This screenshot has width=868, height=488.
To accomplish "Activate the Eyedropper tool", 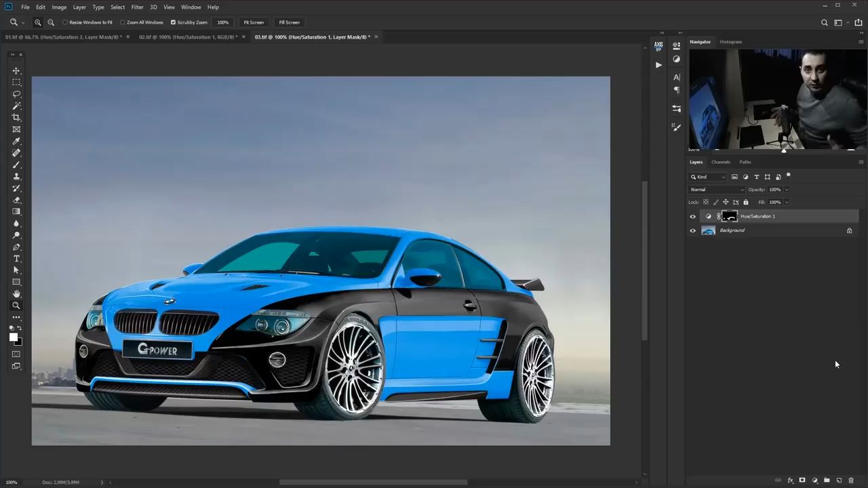I will 16,141.
